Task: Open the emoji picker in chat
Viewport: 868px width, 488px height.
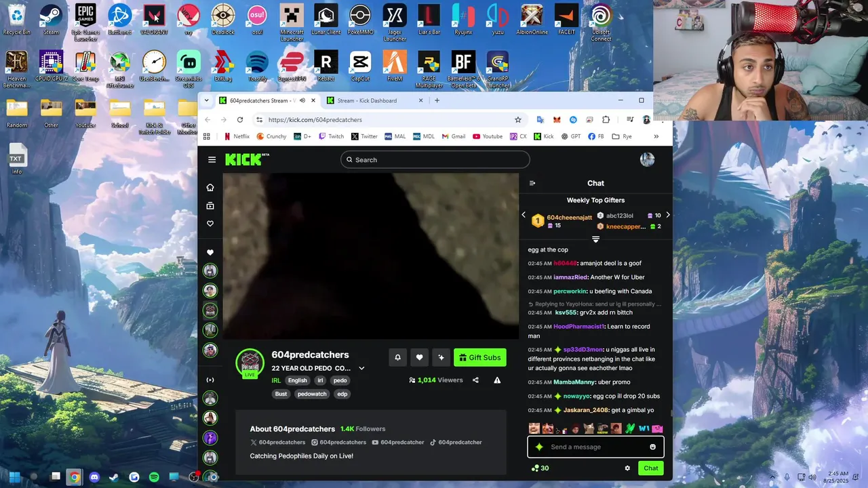Action: click(653, 447)
